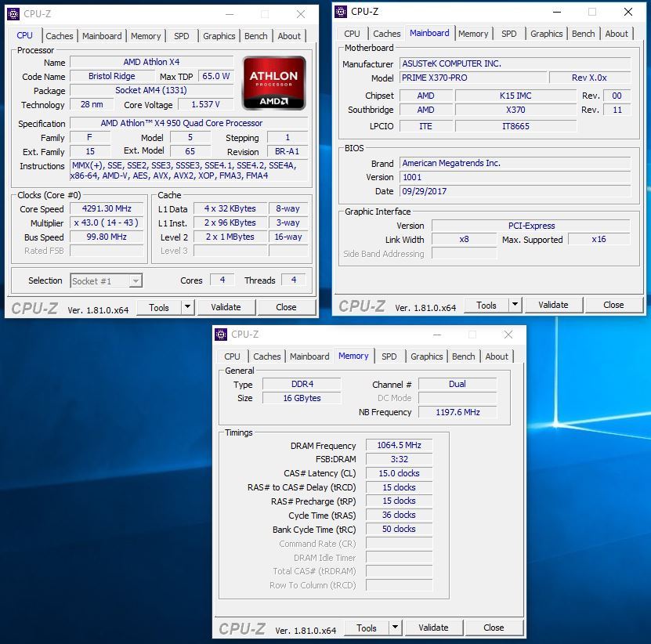Select the active CPU tab in CPU window

(x=24, y=35)
